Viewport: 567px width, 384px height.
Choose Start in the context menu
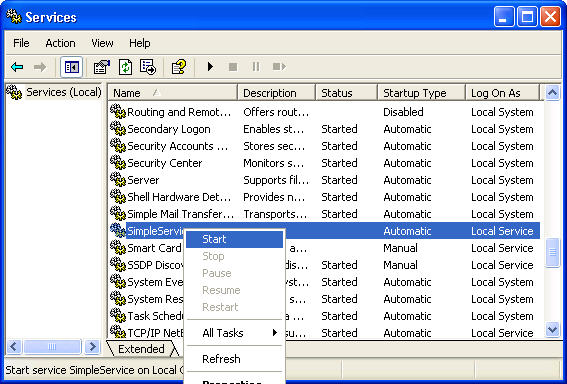click(x=234, y=239)
